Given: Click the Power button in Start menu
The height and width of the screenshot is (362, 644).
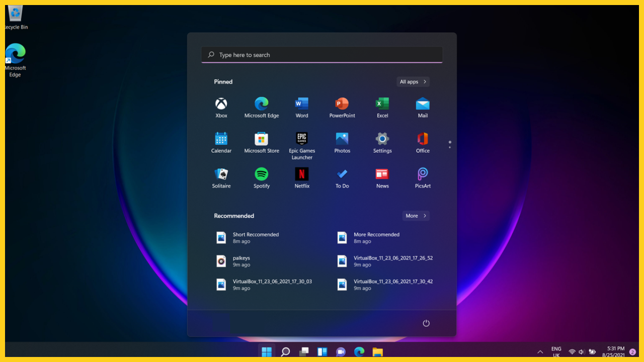Looking at the screenshot, I should 426,323.
